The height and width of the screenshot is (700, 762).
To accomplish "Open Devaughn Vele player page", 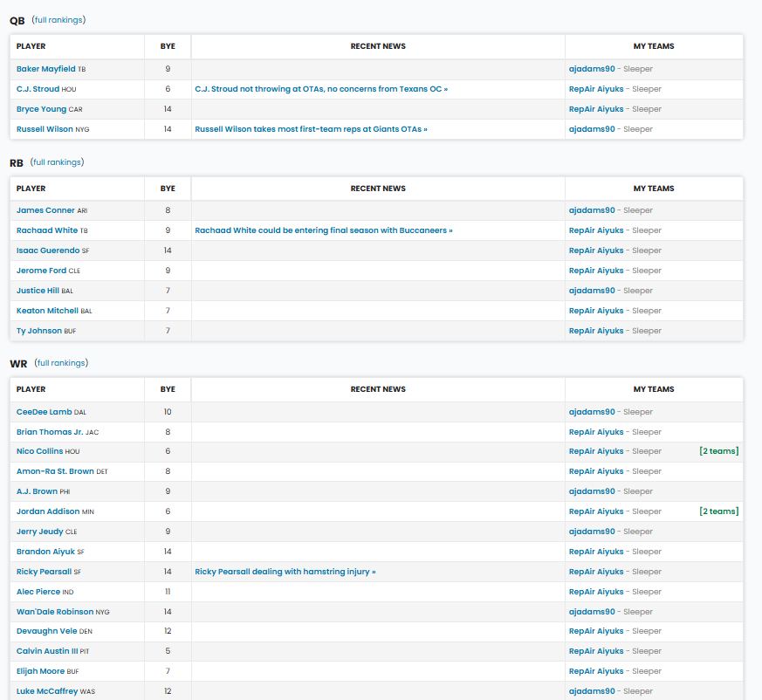I will tap(46, 631).
